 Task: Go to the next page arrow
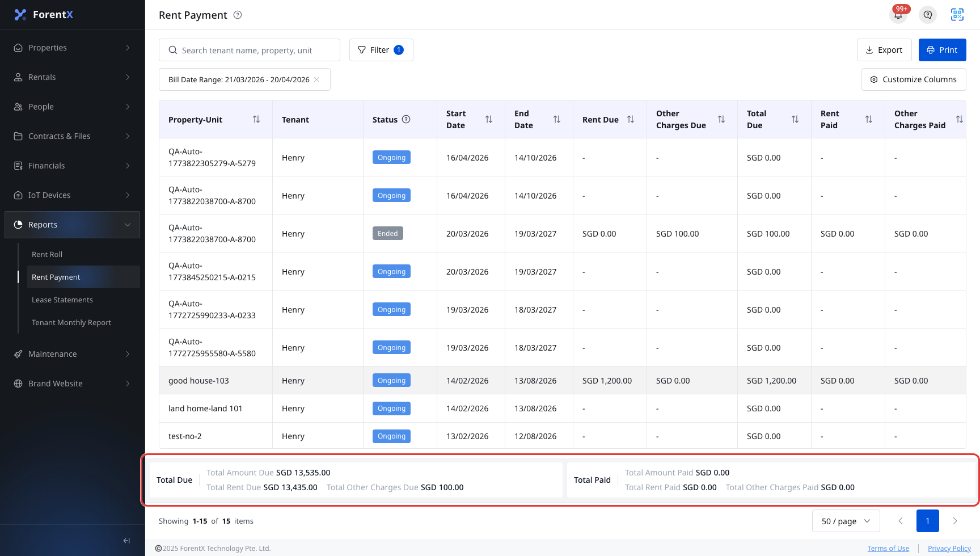tap(955, 521)
